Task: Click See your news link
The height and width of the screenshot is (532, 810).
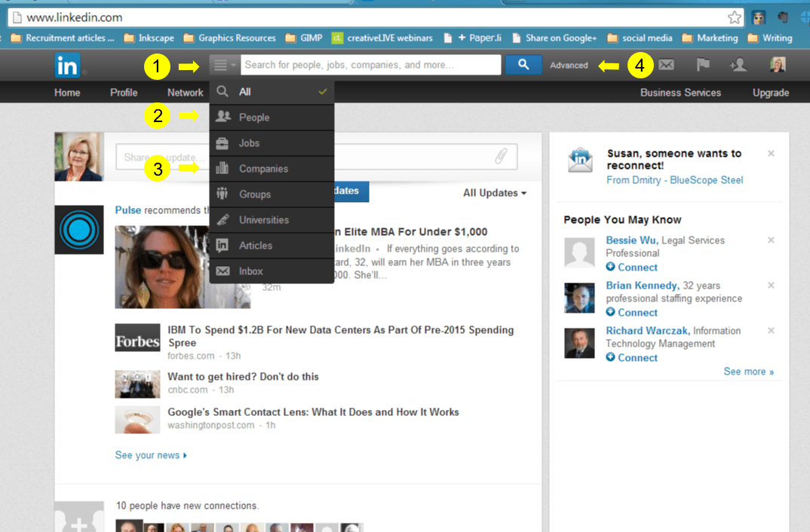Action: click(151, 455)
